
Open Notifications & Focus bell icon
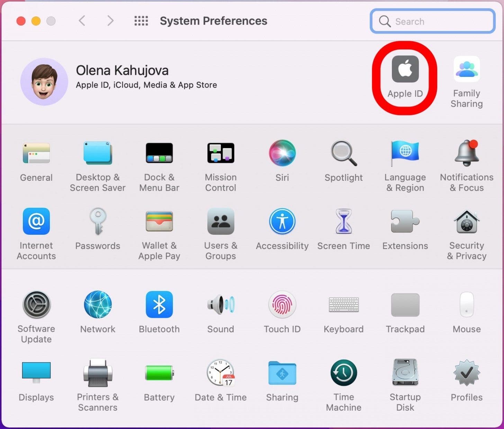466,153
